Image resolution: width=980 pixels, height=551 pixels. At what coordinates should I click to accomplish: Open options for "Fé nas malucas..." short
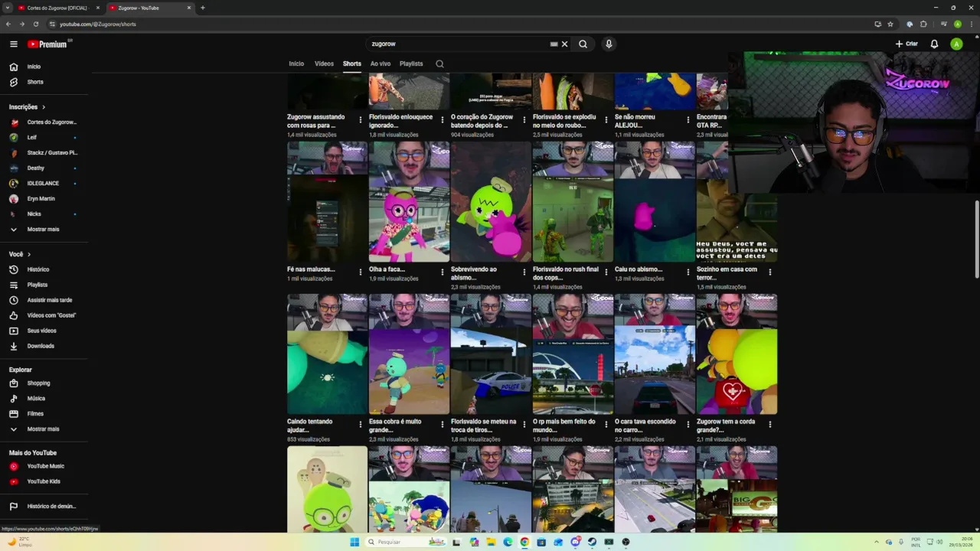360,272
